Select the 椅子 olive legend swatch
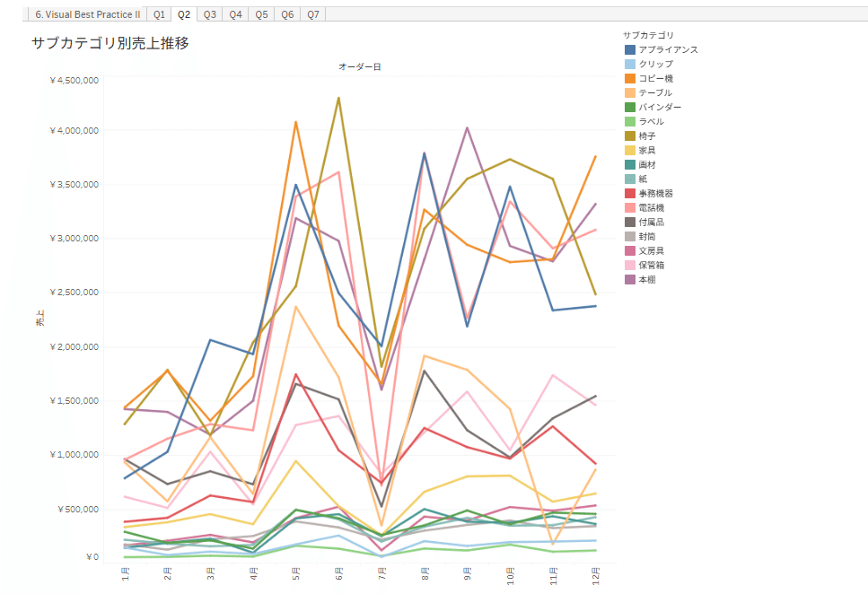 click(630, 135)
